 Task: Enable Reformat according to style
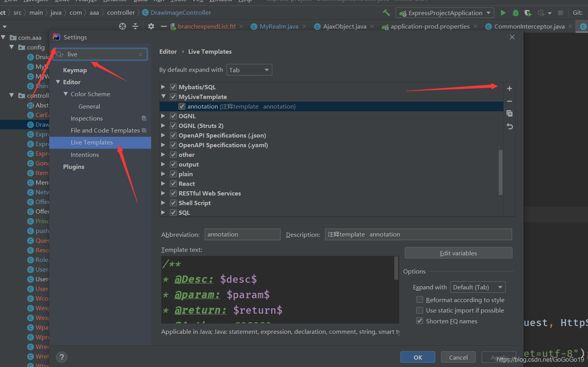pos(419,300)
